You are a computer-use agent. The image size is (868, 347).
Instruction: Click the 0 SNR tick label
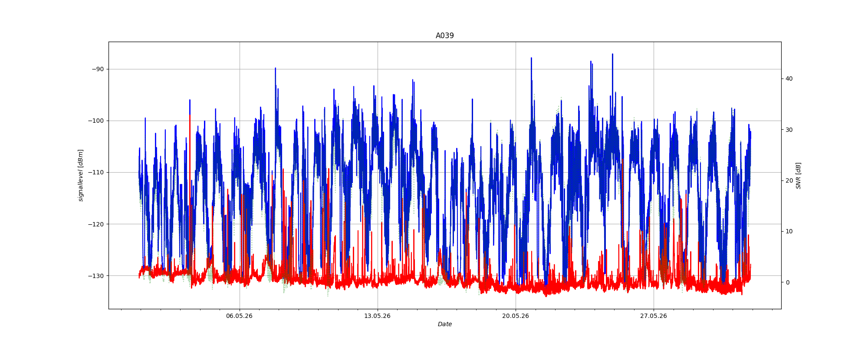click(787, 282)
